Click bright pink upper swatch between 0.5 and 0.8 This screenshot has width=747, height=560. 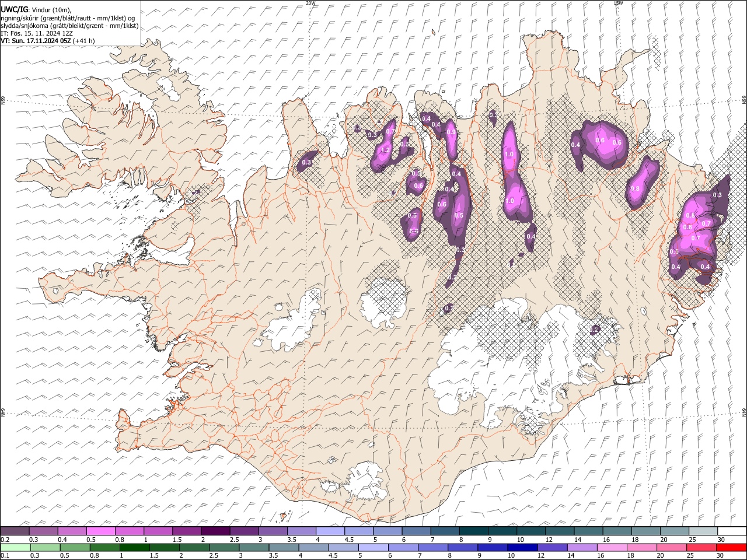(101, 531)
